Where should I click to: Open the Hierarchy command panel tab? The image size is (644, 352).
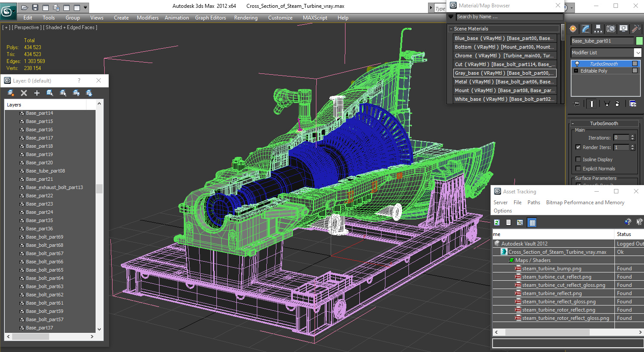coord(598,29)
